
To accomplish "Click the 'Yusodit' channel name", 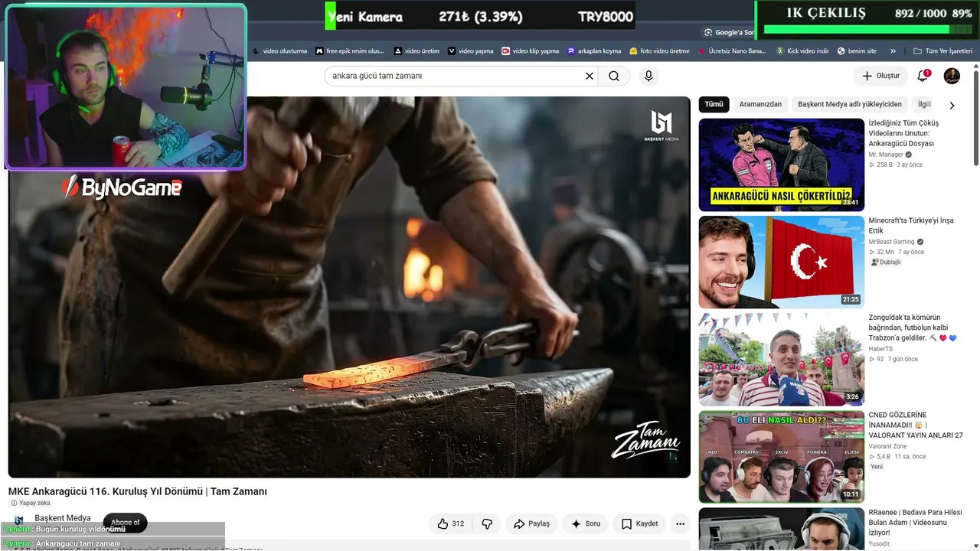I will point(879,544).
